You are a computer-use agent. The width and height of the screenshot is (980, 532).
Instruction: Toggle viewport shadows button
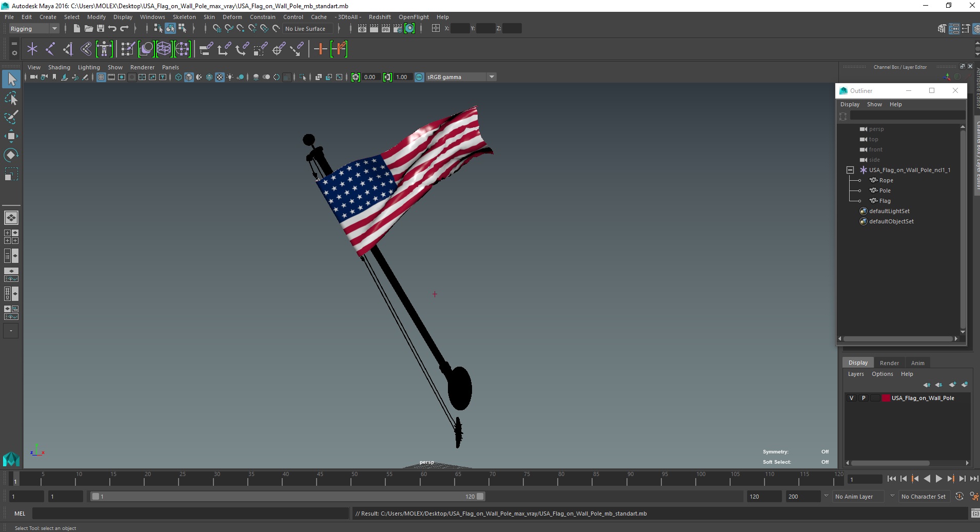[x=240, y=77]
